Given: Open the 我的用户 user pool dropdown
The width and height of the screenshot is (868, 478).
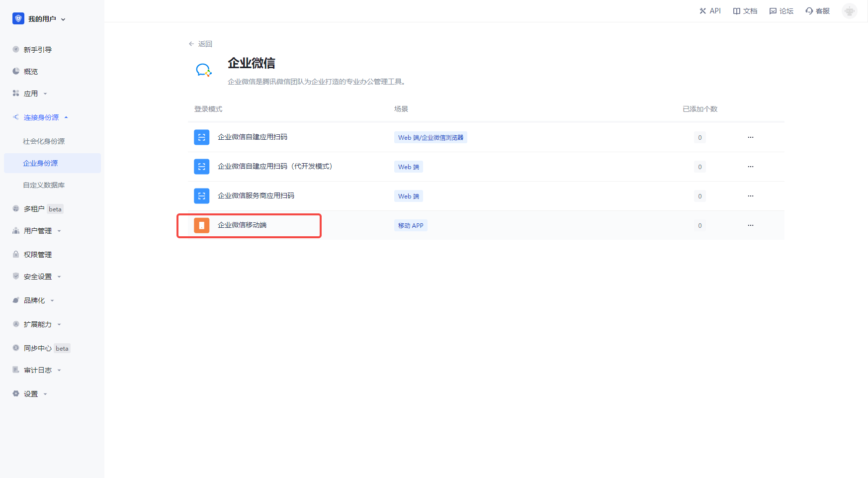Looking at the screenshot, I should [x=39, y=19].
